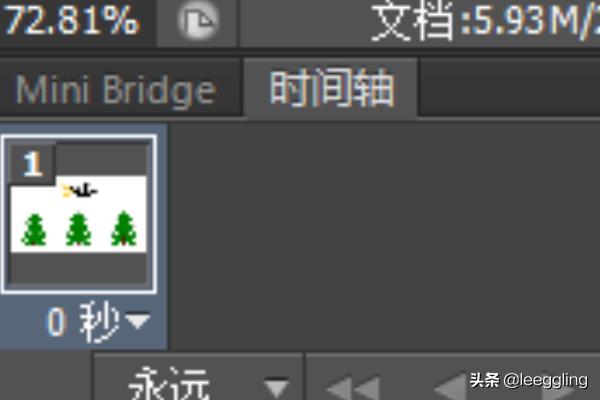Click the 72.81% zoom level field
The width and height of the screenshot is (600, 400).
[x=71, y=21]
